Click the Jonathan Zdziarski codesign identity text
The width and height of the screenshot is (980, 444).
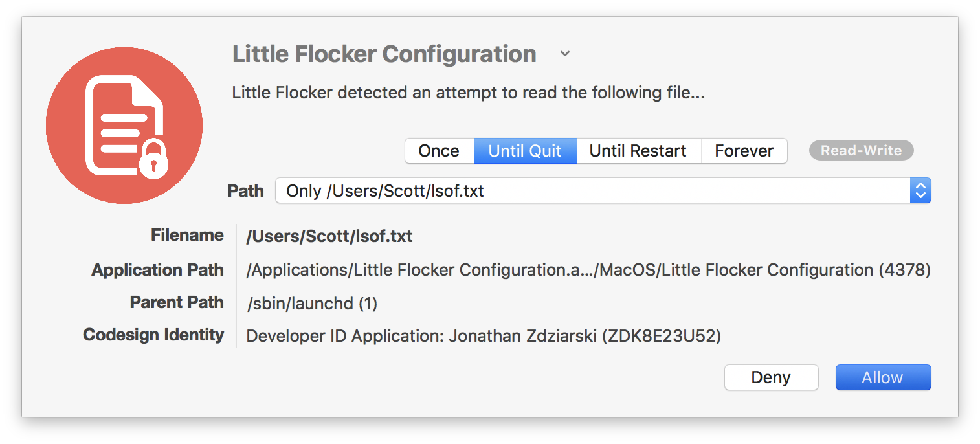tap(484, 336)
